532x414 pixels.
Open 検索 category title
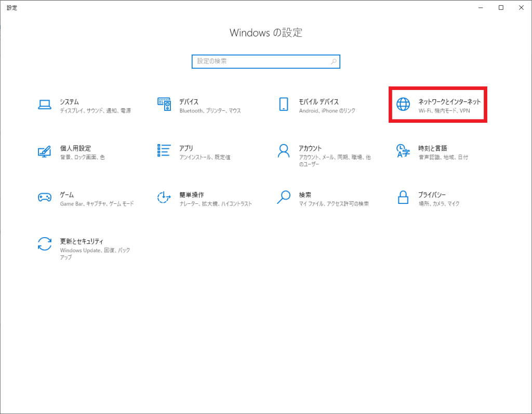coord(304,195)
